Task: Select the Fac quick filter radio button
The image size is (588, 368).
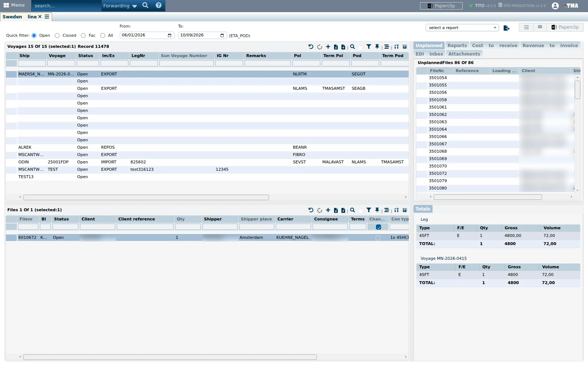Action: 83,36
